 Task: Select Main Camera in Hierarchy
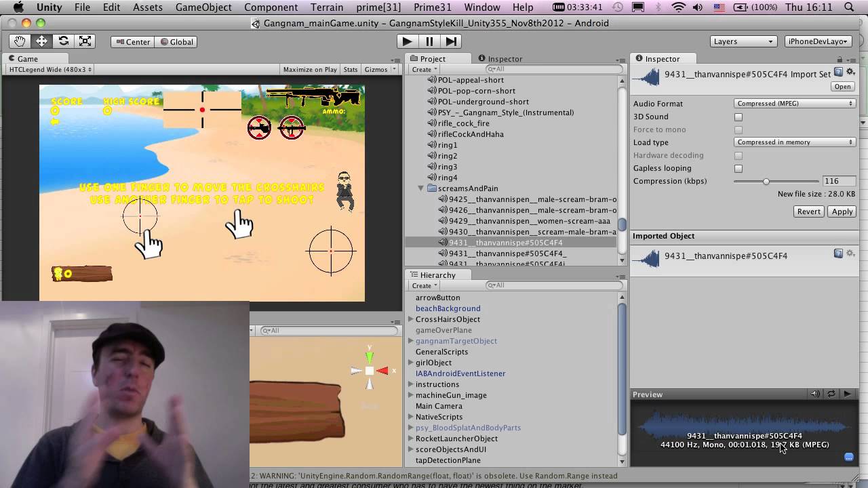(439, 406)
